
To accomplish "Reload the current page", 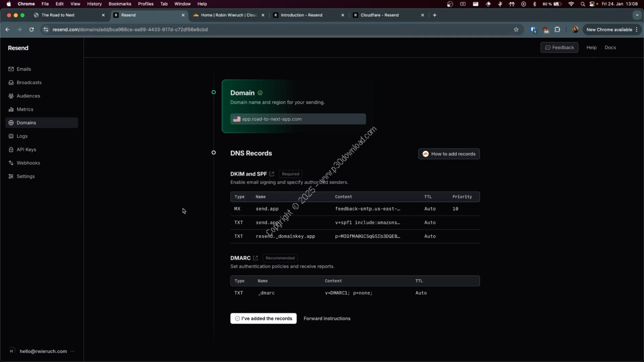I will click(32, 30).
